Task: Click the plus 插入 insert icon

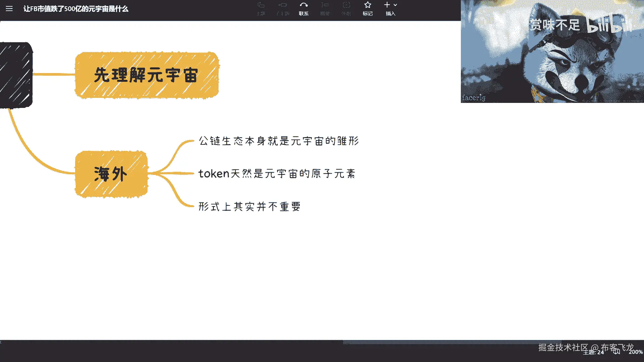Action: [x=387, y=5]
